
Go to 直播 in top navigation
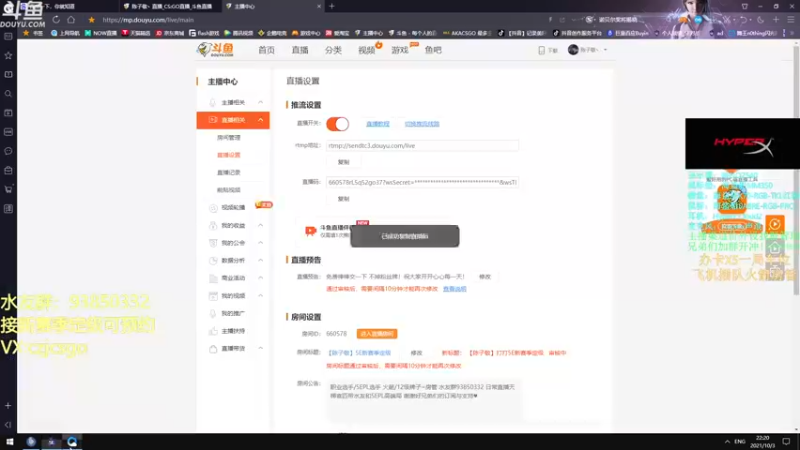point(300,50)
